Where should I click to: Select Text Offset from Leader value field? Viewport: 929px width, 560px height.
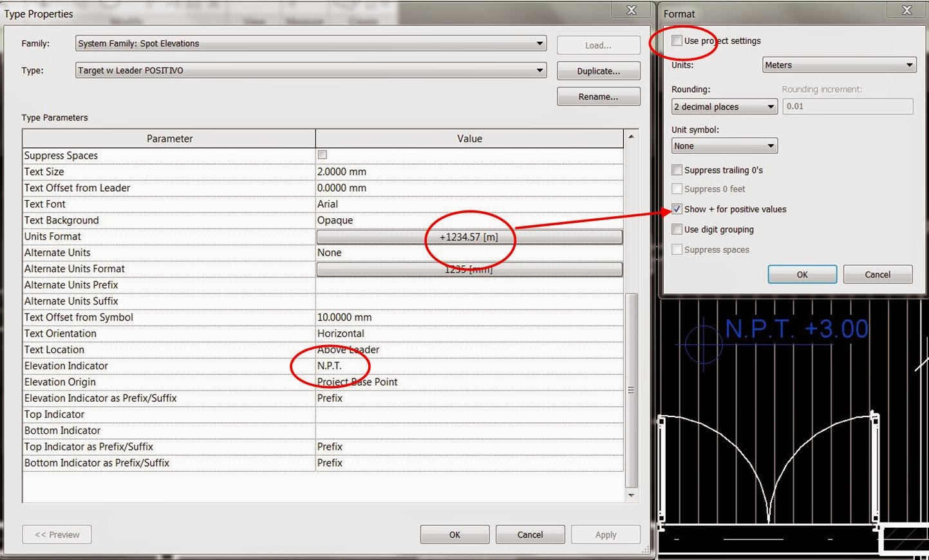469,188
